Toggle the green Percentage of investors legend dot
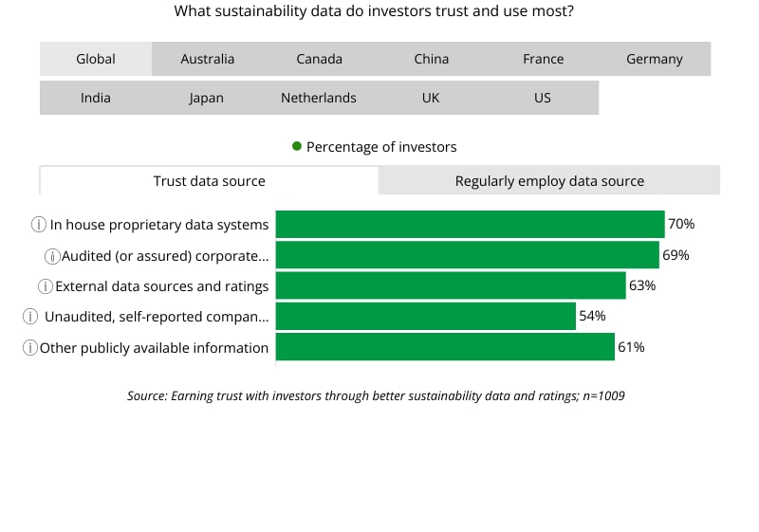759x532 pixels. (x=297, y=147)
